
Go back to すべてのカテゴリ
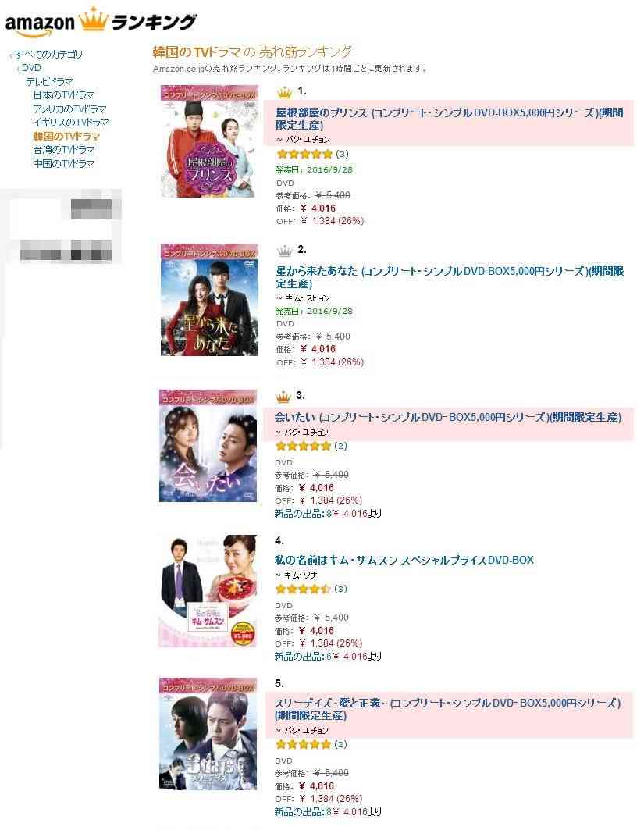click(x=48, y=54)
